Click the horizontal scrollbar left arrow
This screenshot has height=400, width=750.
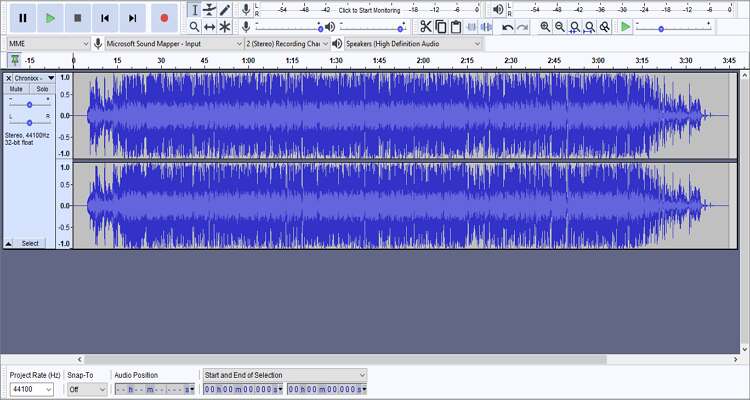[80, 359]
